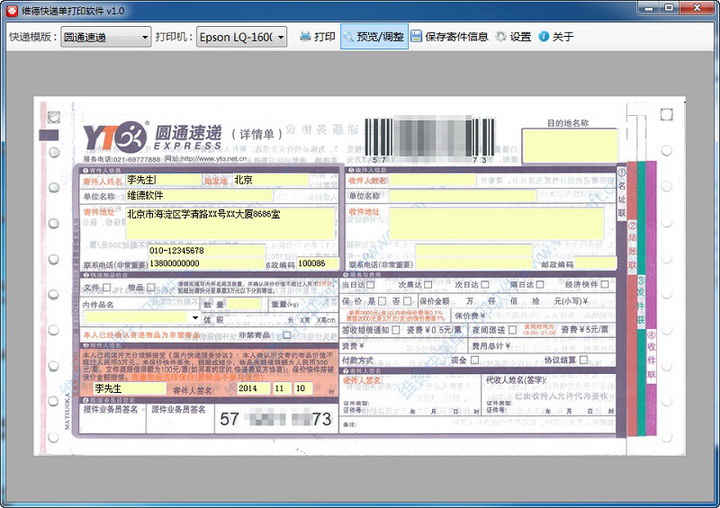The image size is (720, 508).
Task: Maximize the application window
Action: (669, 8)
